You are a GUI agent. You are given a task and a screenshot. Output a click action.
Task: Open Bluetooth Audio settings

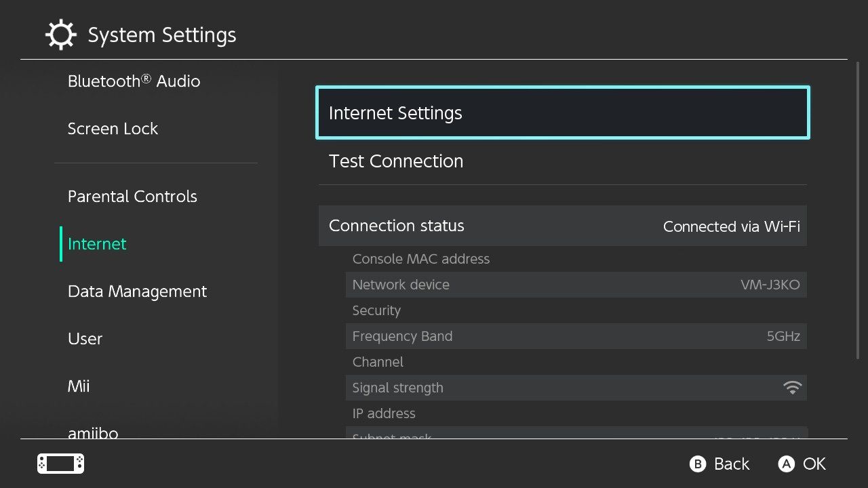(134, 81)
